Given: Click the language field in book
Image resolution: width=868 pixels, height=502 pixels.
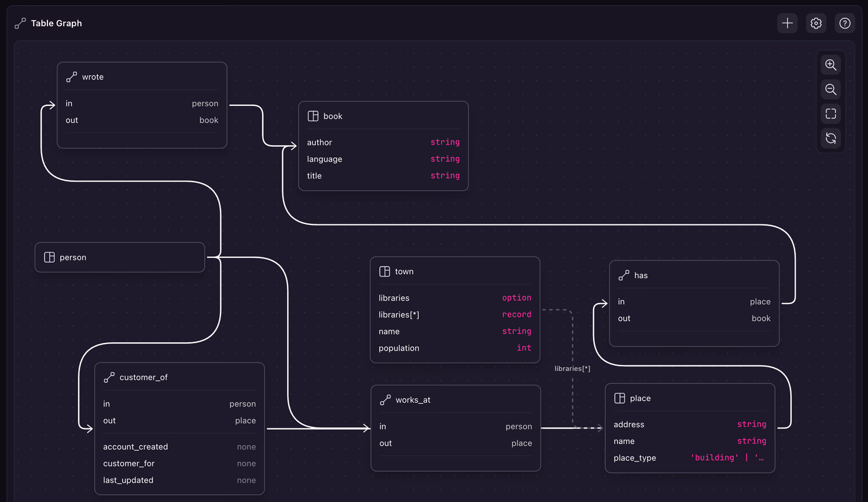Looking at the screenshot, I should coord(383,159).
